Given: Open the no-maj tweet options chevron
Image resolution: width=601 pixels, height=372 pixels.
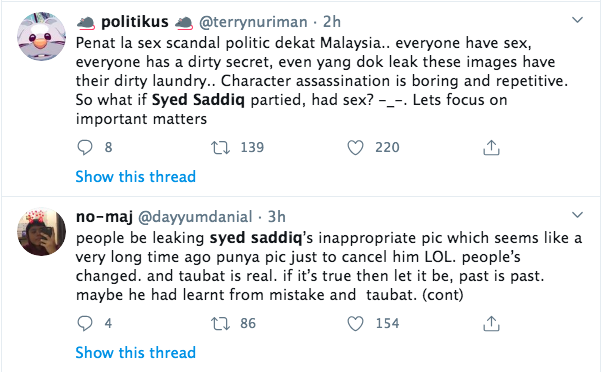Looking at the screenshot, I should point(577,215).
